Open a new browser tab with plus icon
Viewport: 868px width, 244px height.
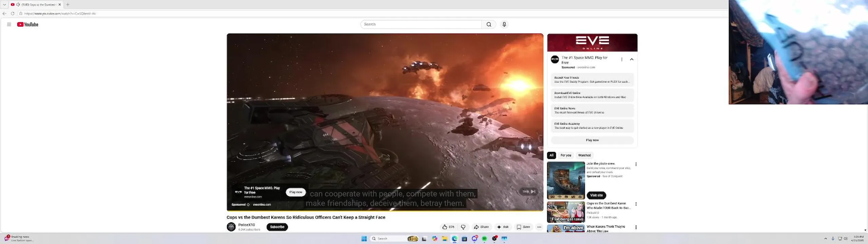tap(68, 4)
